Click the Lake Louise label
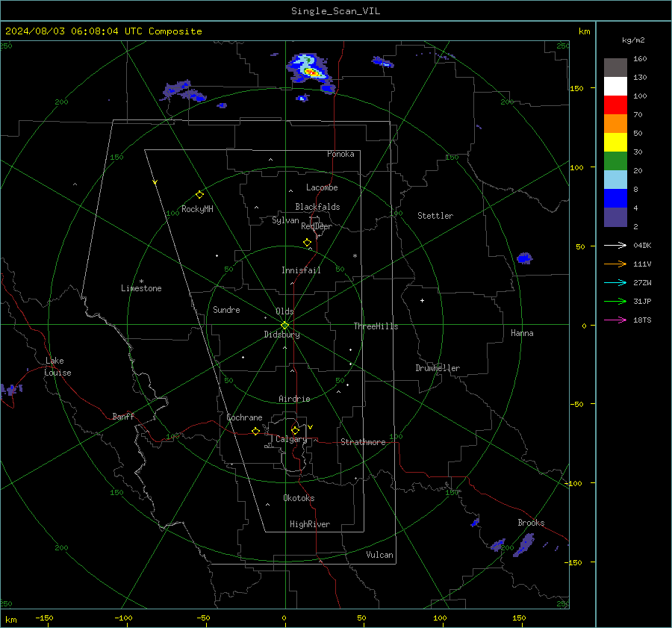The height and width of the screenshot is (628, 672). pyautogui.click(x=57, y=367)
